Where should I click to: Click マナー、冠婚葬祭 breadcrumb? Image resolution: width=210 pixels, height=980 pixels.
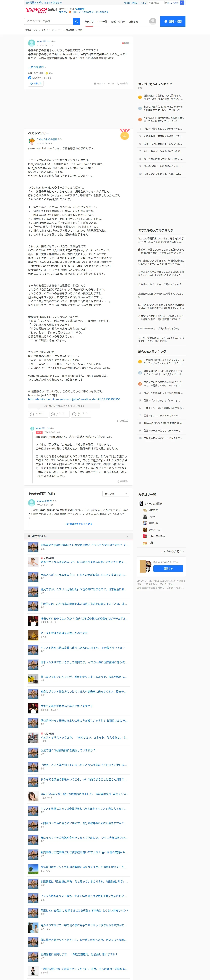tap(66, 30)
